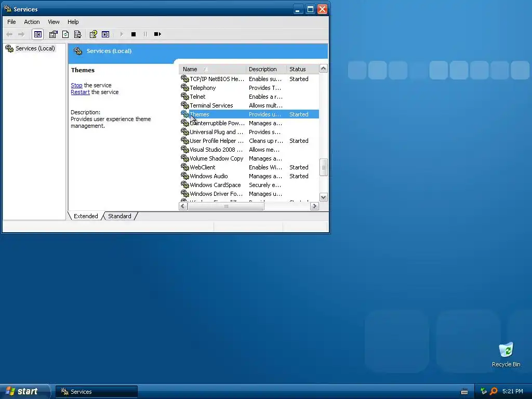Image resolution: width=532 pixels, height=399 pixels.
Task: Click the gear icon beside Universal Plug and Play
Action: pyautogui.click(x=185, y=131)
